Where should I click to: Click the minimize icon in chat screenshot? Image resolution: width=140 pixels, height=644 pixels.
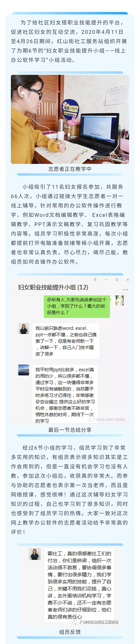(x=106, y=280)
